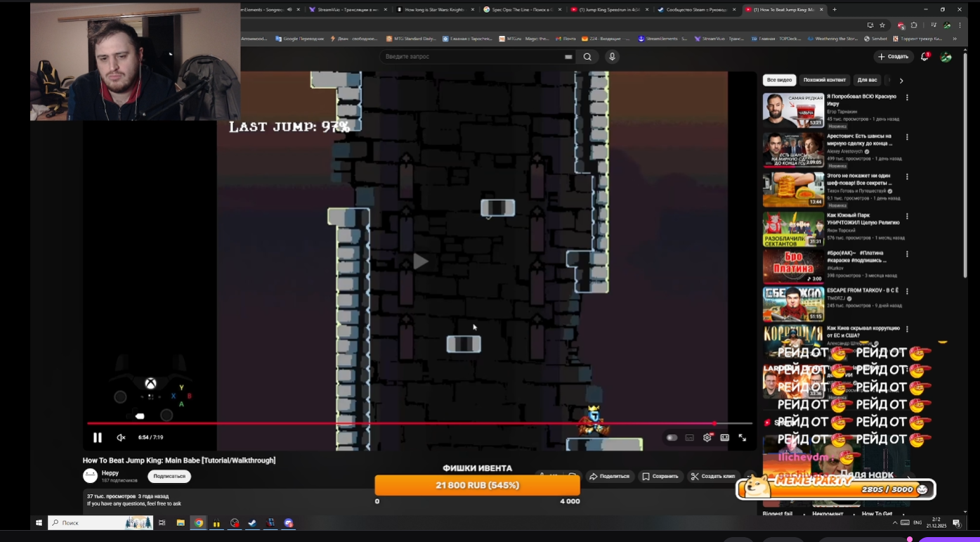Open the 13:44 chef video thumbnail
Viewport: 980px width, 542px height.
793,189
